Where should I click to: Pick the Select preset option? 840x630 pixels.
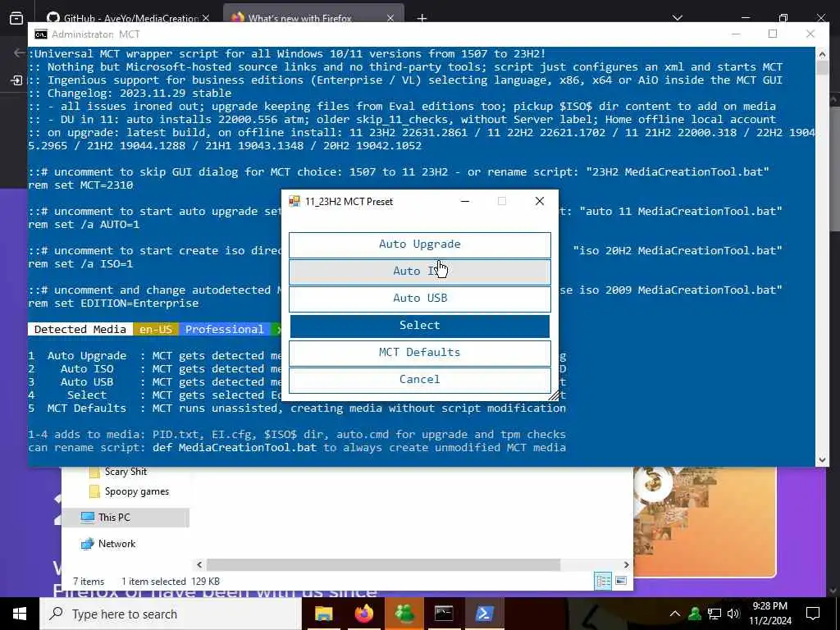coord(419,326)
